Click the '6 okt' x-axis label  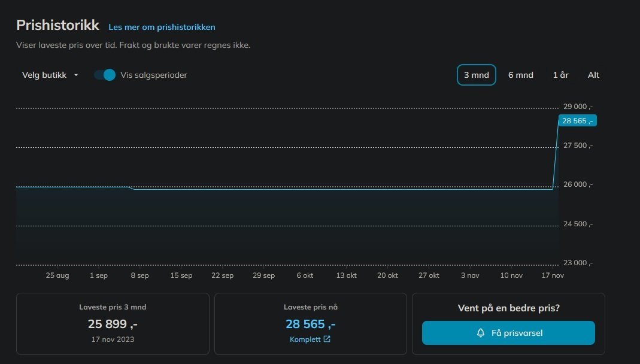pyautogui.click(x=305, y=275)
